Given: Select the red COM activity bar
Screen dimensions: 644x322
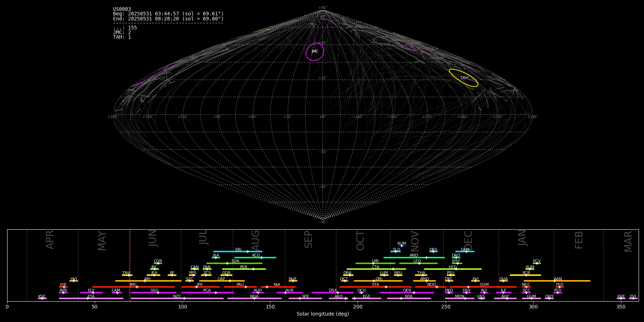Looking at the screenshot, I should [484, 287].
